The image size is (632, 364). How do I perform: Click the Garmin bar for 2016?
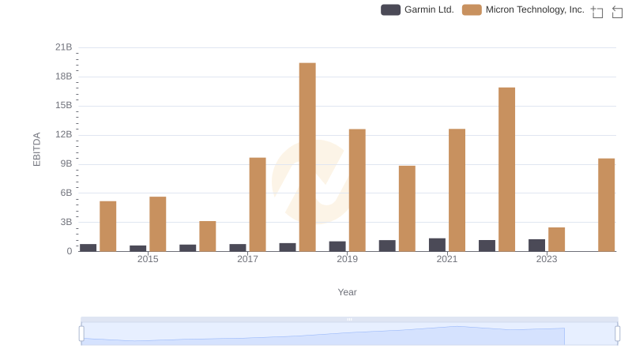pyautogui.click(x=188, y=248)
